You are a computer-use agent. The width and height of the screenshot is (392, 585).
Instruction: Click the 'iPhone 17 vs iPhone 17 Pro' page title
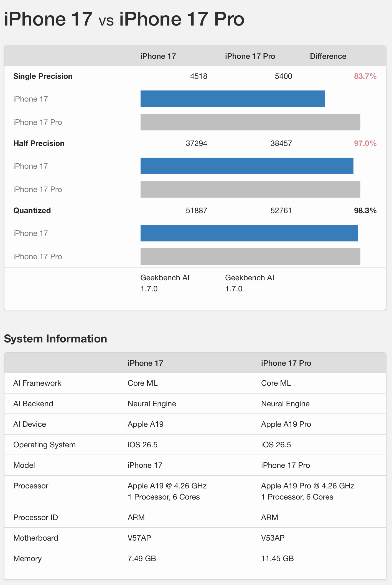[x=124, y=19]
